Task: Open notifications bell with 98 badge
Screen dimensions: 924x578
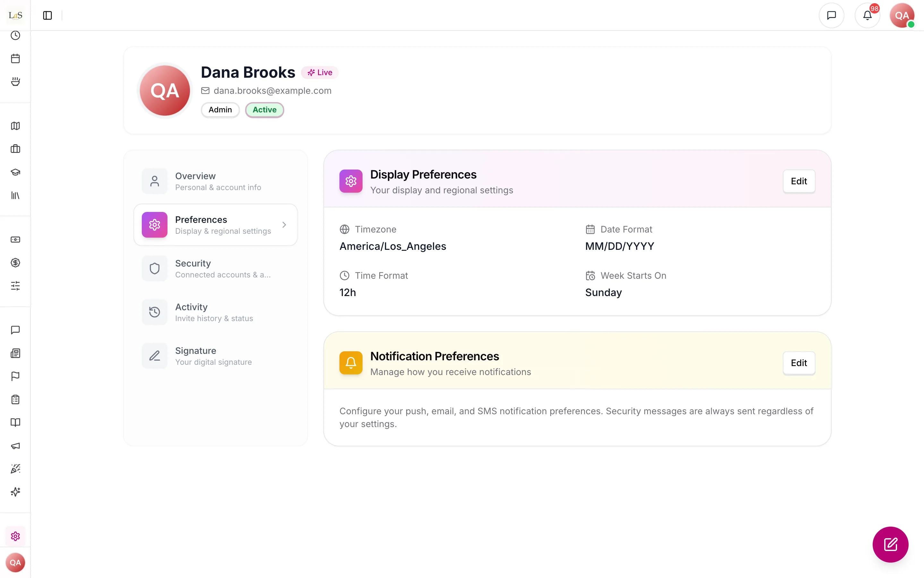Action: pyautogui.click(x=868, y=15)
